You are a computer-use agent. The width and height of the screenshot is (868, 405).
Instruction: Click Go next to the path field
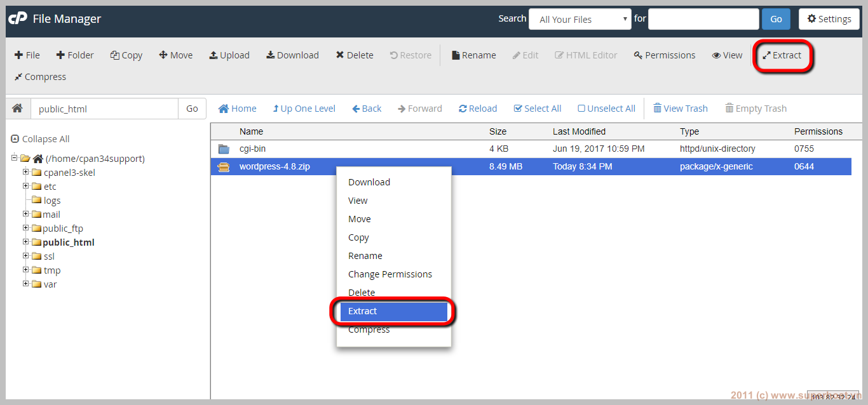(x=192, y=109)
